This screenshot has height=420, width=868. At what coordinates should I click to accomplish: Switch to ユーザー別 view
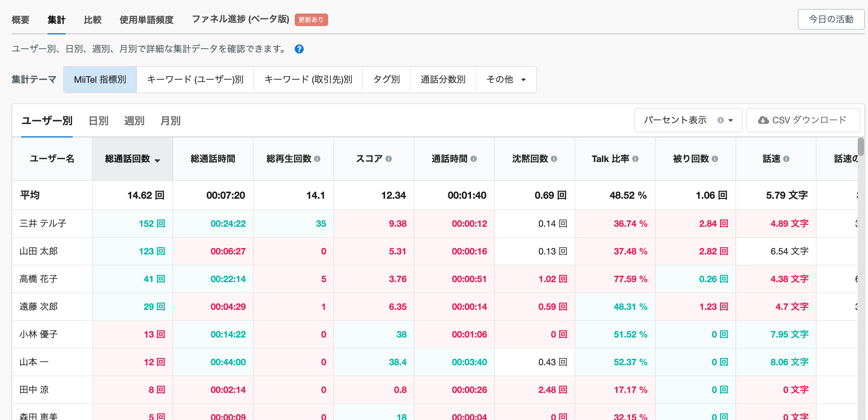coord(47,121)
